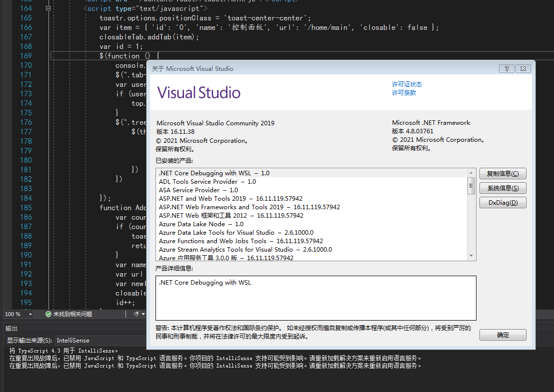The width and height of the screenshot is (554, 392).
Task: Click "Microsoft Visual Studio Community 2019" text
Action: 215,123
